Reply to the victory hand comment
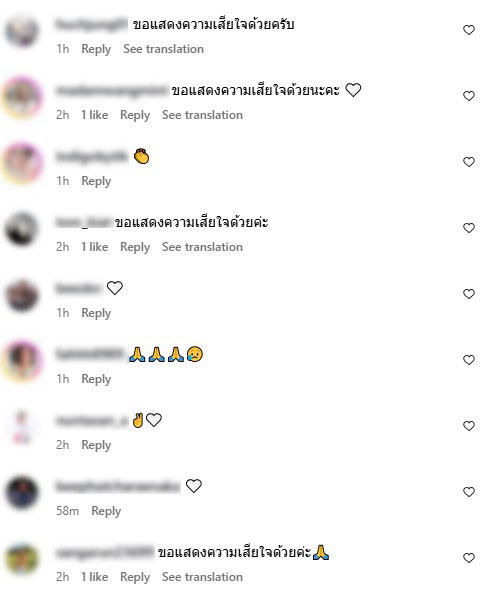489x594 pixels. pos(96,445)
